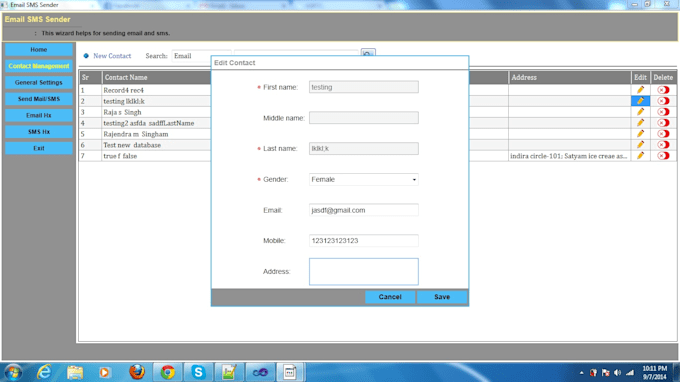
Task: Open General Settings menu
Action: pyautogui.click(x=39, y=82)
